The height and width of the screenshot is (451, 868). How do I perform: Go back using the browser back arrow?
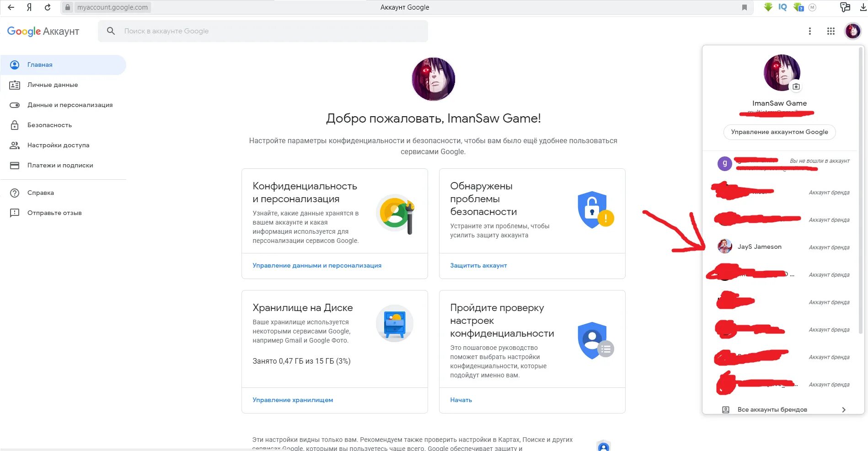(x=11, y=7)
